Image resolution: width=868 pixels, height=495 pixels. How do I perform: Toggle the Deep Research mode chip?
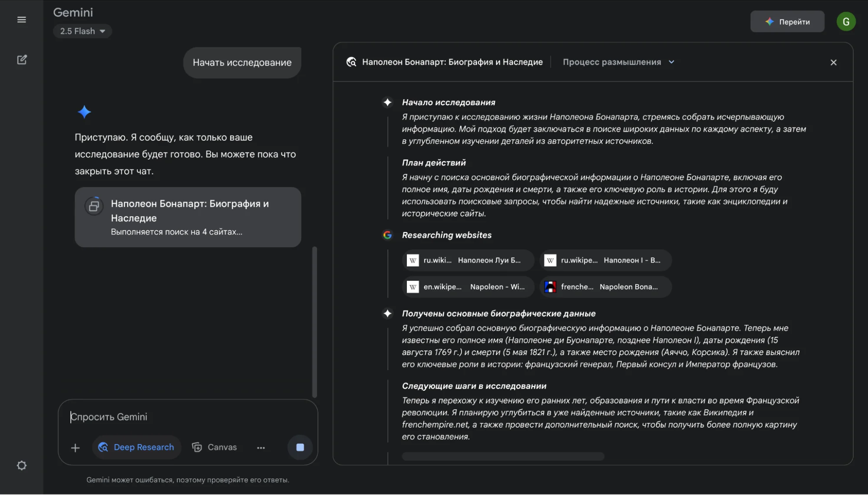coord(136,447)
